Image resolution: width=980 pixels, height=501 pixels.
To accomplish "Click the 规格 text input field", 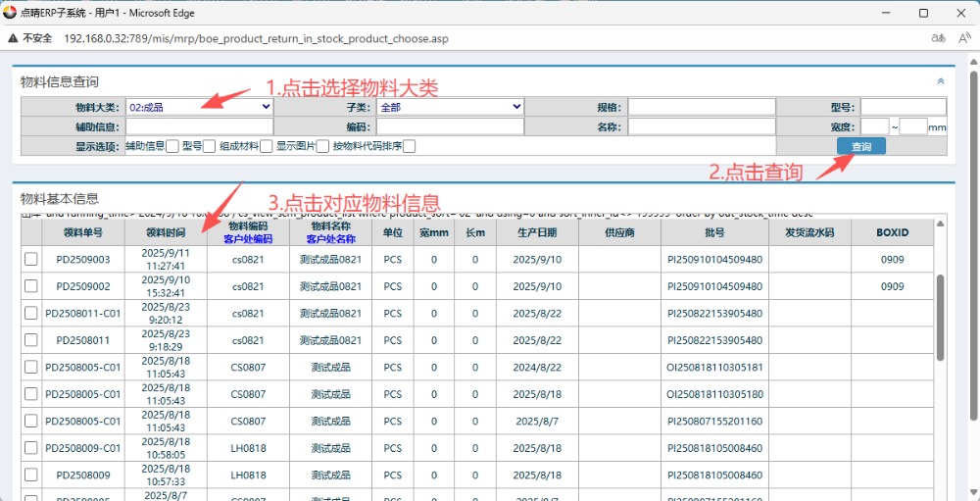I will 701,107.
